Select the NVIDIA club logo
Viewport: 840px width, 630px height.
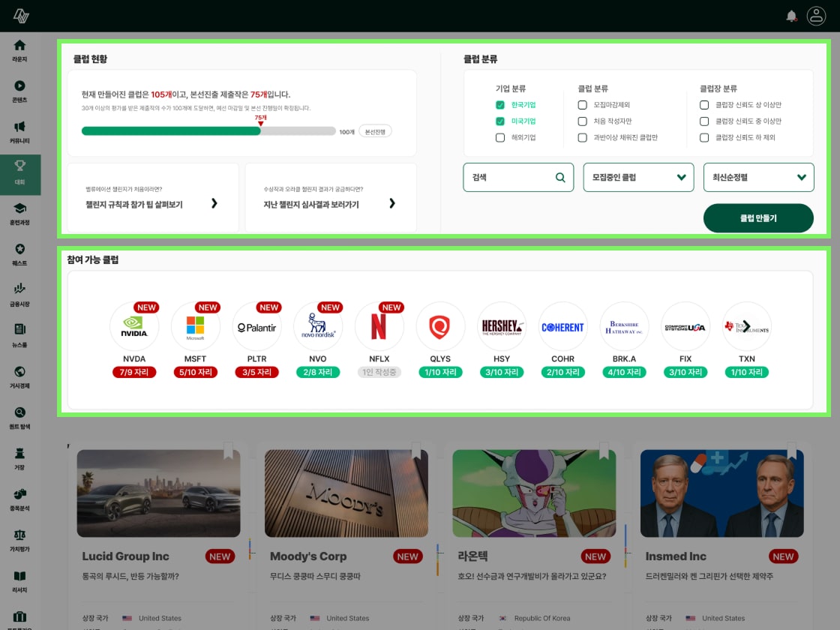tap(134, 326)
